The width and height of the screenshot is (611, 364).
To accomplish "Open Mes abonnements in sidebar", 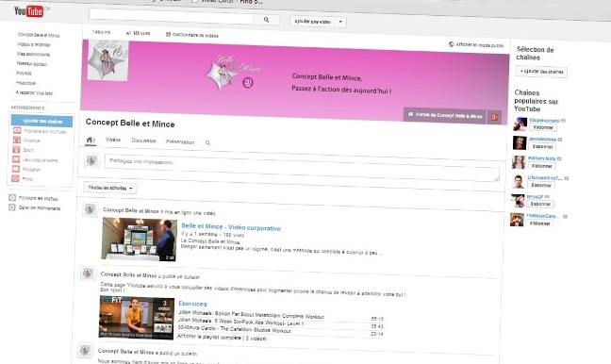I will 34,54.
